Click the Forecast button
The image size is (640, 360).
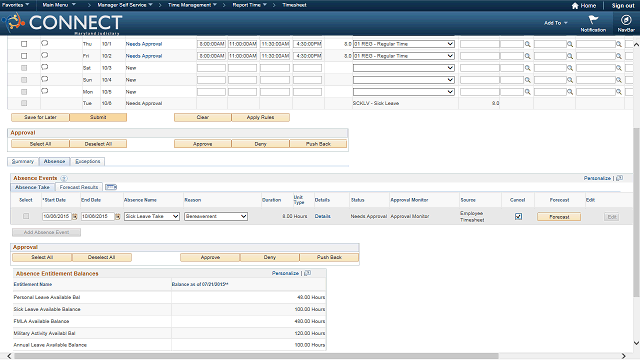pyautogui.click(x=559, y=217)
